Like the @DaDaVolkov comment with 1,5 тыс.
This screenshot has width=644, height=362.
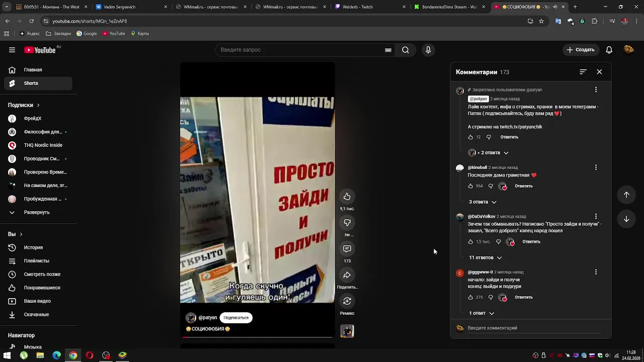pyautogui.click(x=471, y=242)
